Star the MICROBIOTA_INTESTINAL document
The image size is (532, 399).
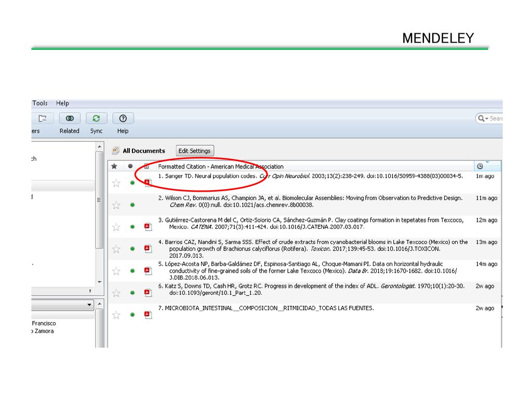[116, 315]
